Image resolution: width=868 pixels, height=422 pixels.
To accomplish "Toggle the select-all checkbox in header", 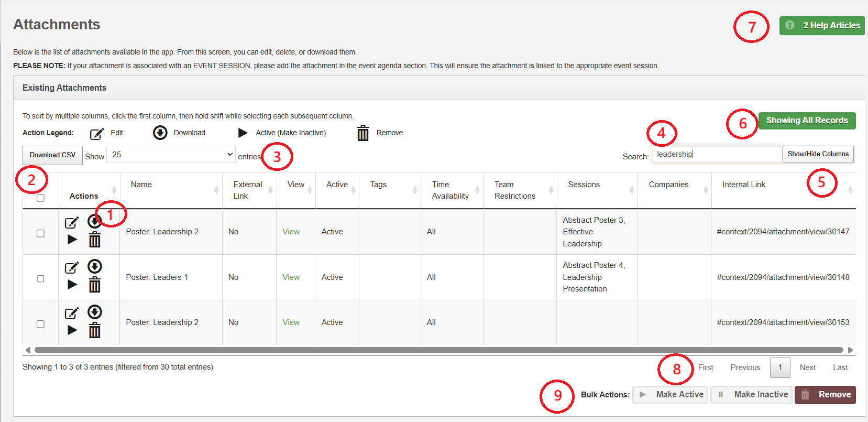I will pos(40,198).
